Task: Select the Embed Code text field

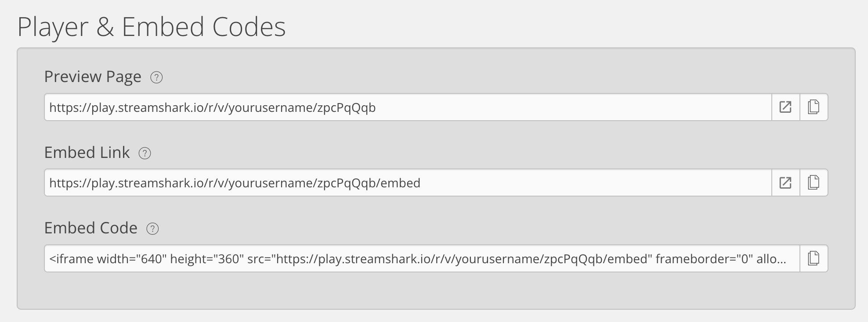Action: click(422, 258)
